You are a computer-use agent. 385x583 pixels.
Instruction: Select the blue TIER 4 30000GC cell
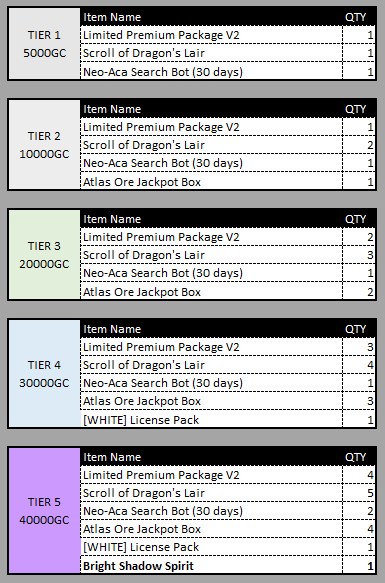pos(44,374)
